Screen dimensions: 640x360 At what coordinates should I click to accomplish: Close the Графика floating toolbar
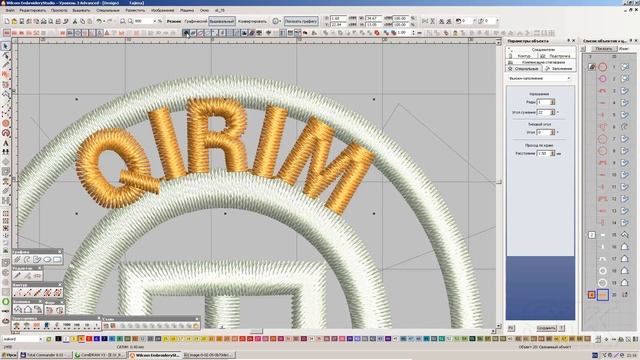[60, 251]
